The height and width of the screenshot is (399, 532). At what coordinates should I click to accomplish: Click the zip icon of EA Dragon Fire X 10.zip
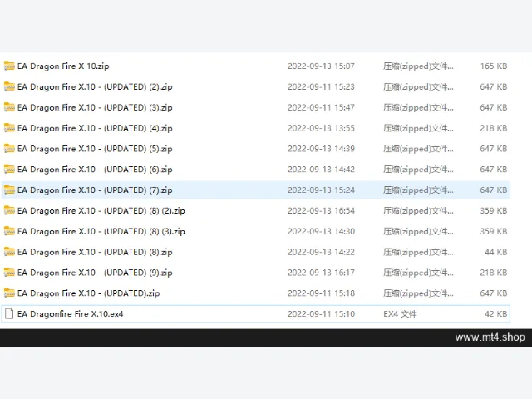pyautogui.click(x=9, y=66)
